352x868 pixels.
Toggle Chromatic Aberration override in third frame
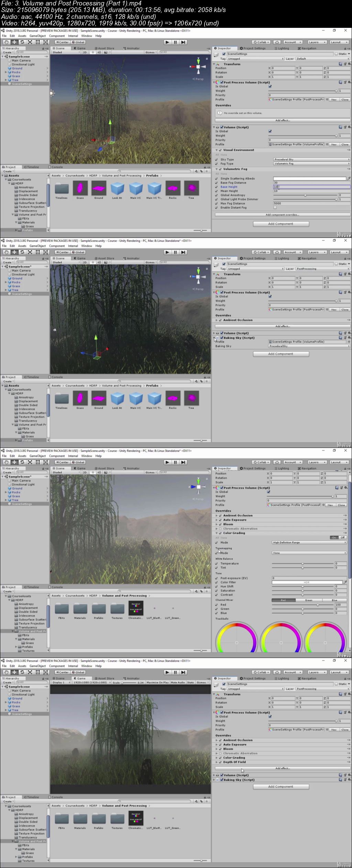(x=220, y=529)
